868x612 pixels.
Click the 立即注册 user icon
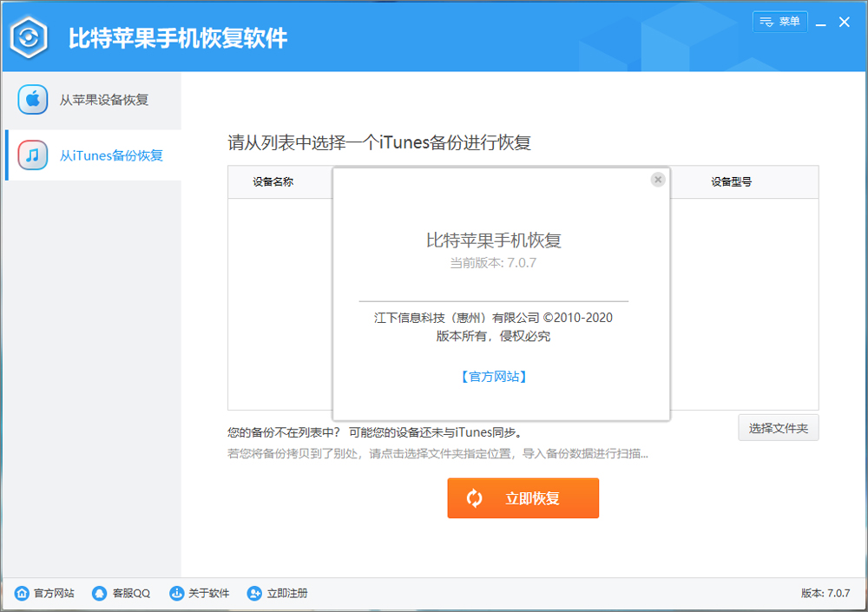(x=254, y=593)
